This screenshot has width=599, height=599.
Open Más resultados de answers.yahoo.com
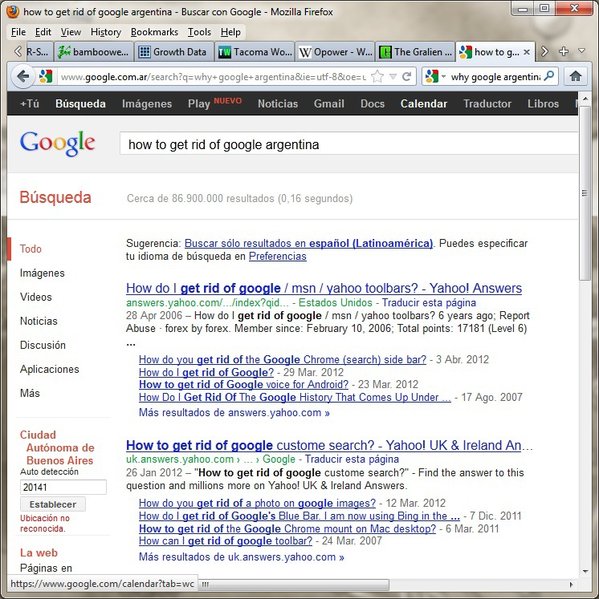click(234, 413)
